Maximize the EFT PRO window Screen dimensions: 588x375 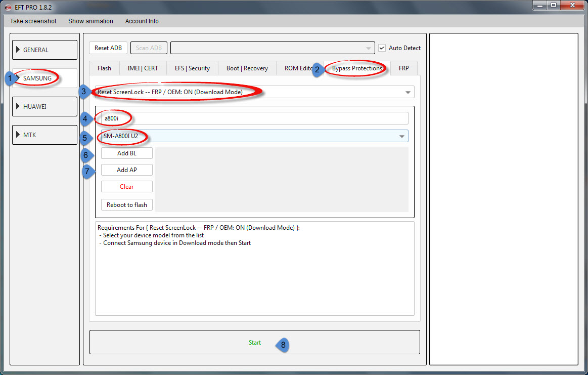pos(554,5)
